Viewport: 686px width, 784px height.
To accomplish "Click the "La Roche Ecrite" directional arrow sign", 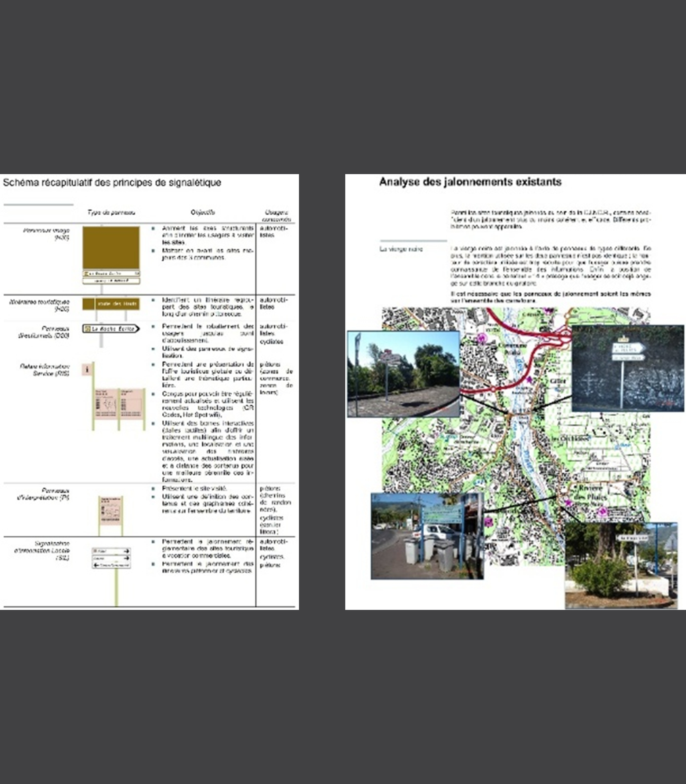I will pos(111,328).
